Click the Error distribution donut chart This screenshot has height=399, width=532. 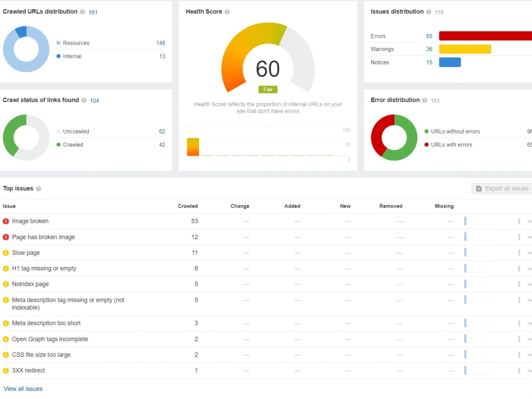(394, 137)
